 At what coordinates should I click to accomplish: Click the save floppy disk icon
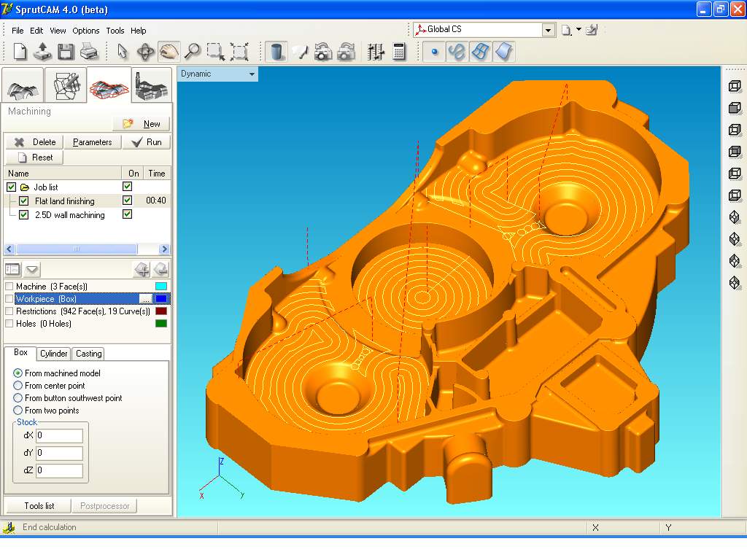coord(66,51)
